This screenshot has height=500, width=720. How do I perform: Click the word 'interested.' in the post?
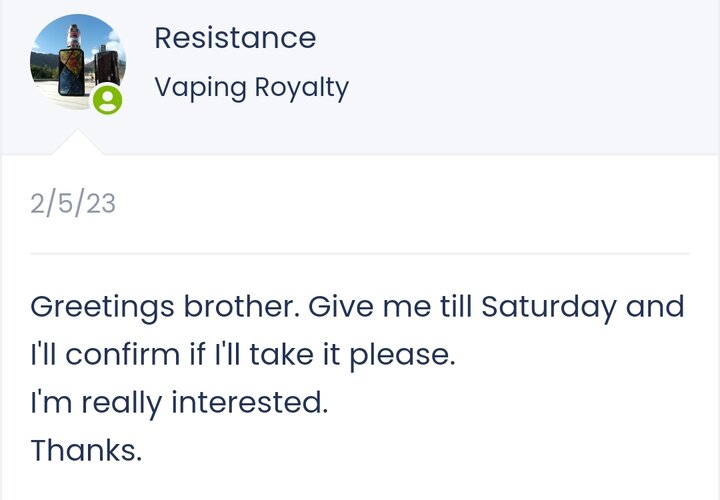250,403
